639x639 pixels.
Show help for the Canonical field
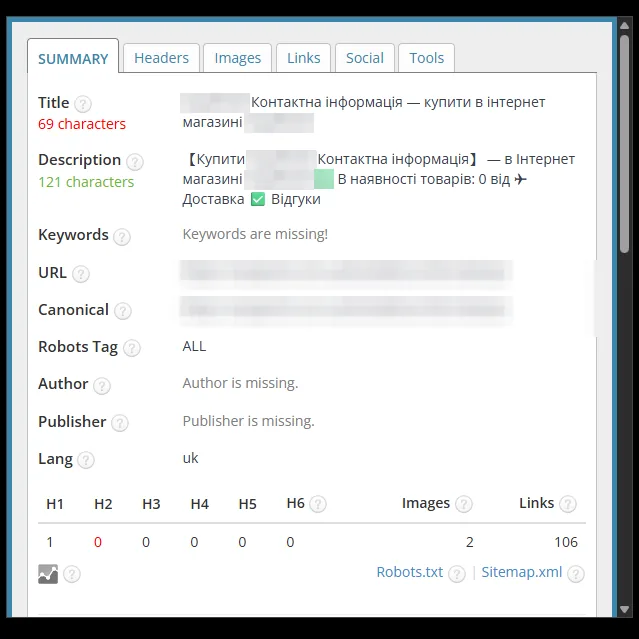point(123,311)
